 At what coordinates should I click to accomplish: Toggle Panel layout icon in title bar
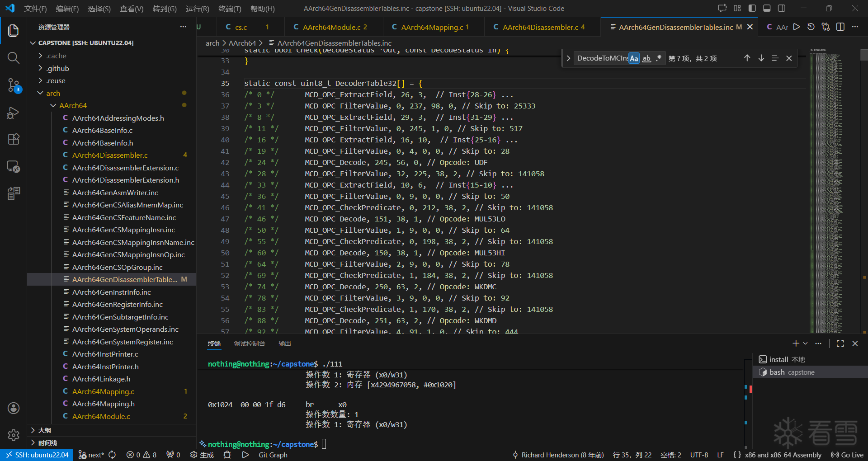[767, 8]
